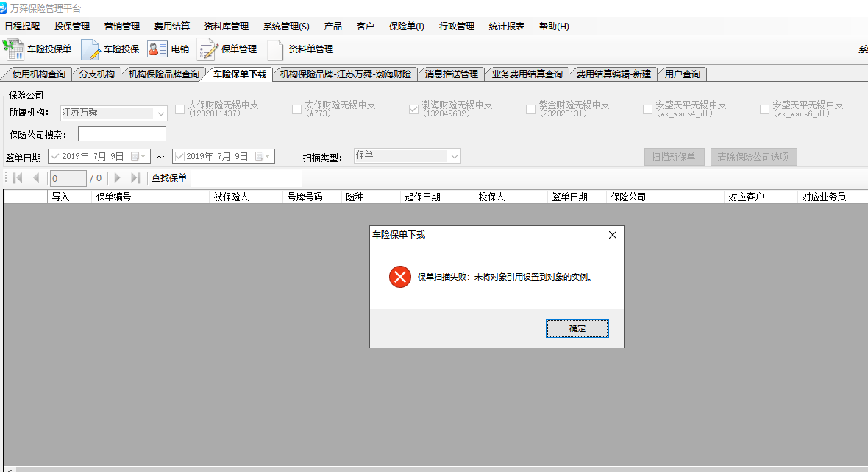Click the 保单编号 column header
Viewport: 868px width, 472px height.
(151, 197)
